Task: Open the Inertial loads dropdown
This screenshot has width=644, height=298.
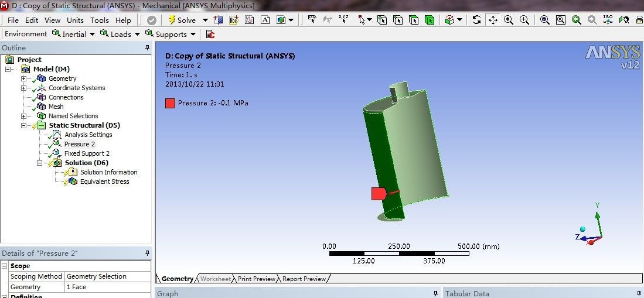Action: 73,34
